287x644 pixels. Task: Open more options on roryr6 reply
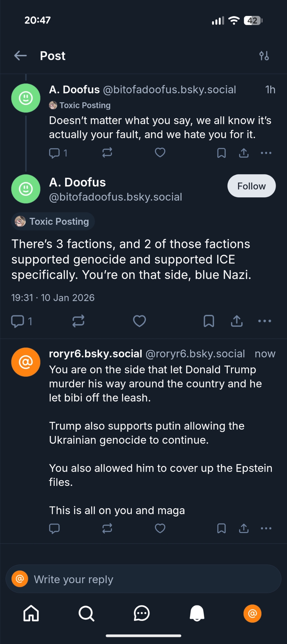[x=266, y=528]
